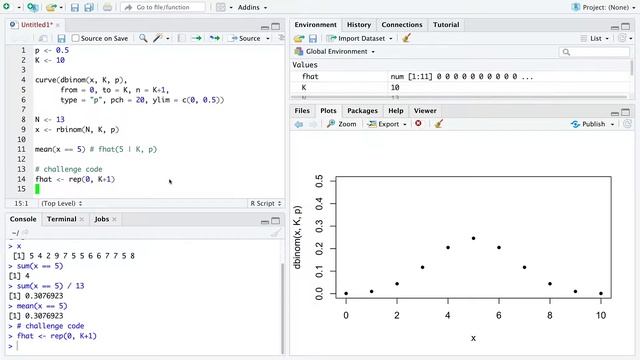Open New File dropdown arrow
640x360 pixels.
pyautogui.click(x=18, y=7)
